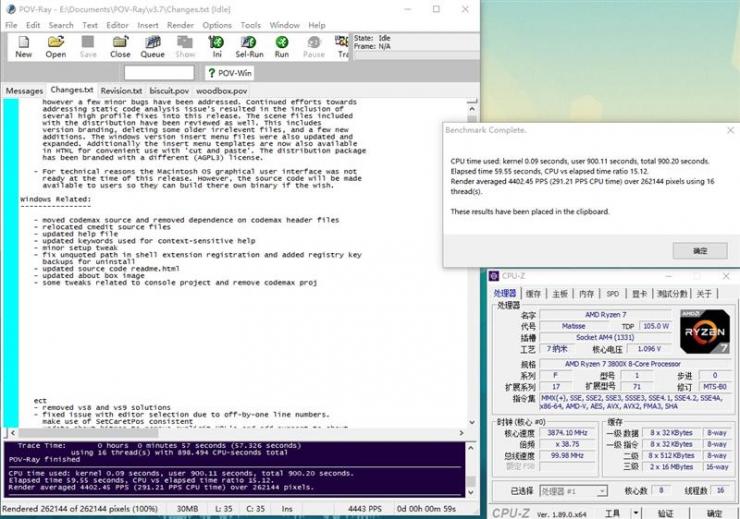The image size is (740, 519).
Task: Click the Save toolbar icon
Action: (x=88, y=47)
